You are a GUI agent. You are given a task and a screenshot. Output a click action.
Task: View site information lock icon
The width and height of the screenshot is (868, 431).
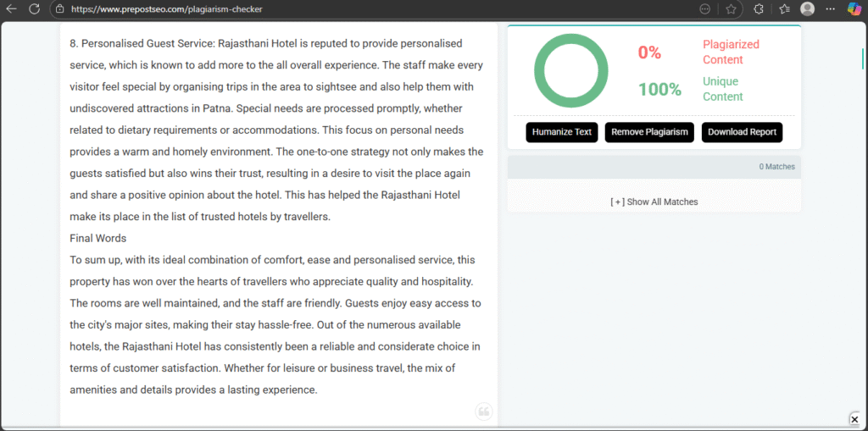pyautogui.click(x=59, y=8)
